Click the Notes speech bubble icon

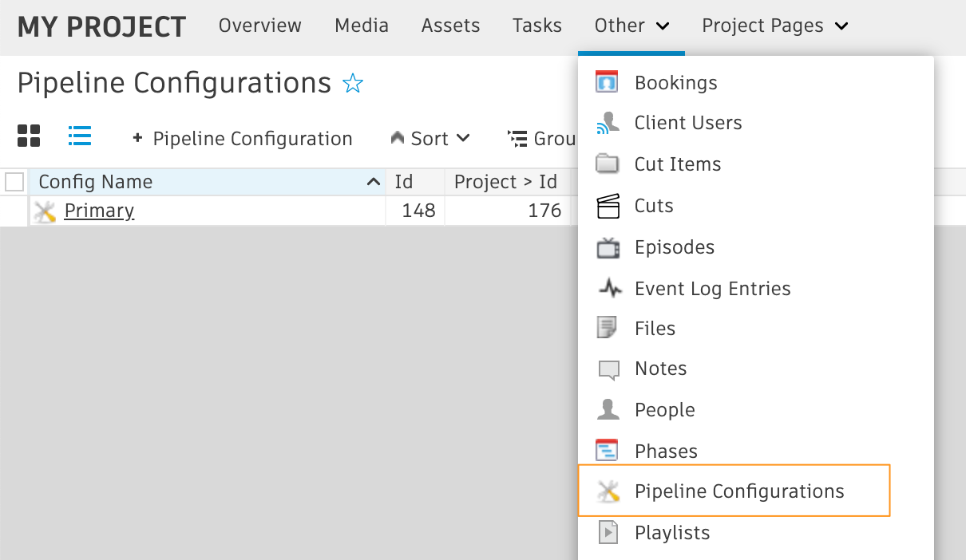(608, 369)
